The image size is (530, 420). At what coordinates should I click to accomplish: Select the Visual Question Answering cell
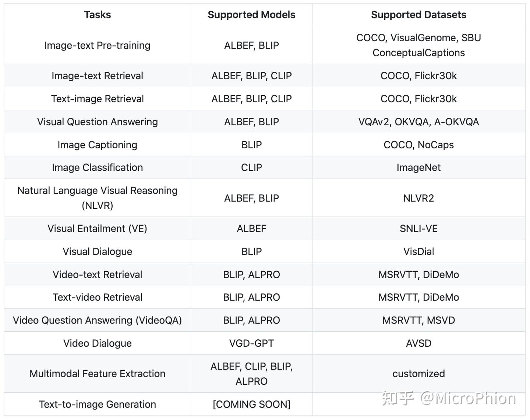tap(97, 122)
